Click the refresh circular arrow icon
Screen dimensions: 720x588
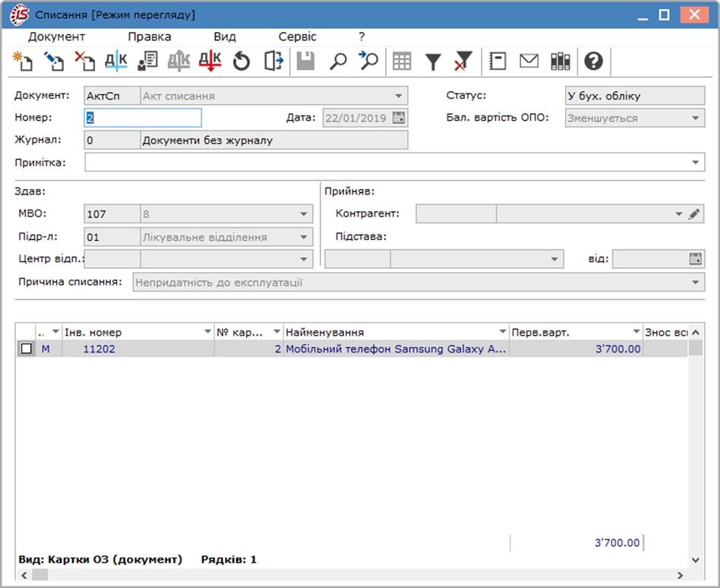(x=242, y=61)
